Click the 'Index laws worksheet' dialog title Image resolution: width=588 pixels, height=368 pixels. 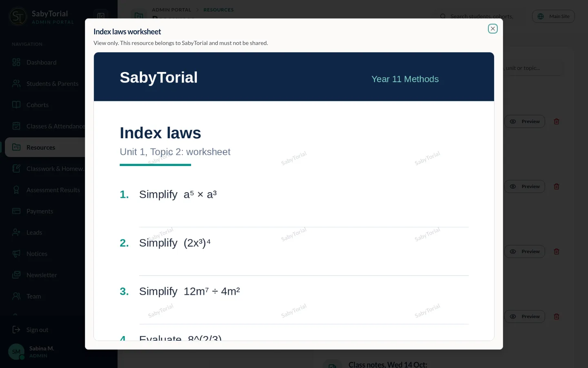point(127,32)
